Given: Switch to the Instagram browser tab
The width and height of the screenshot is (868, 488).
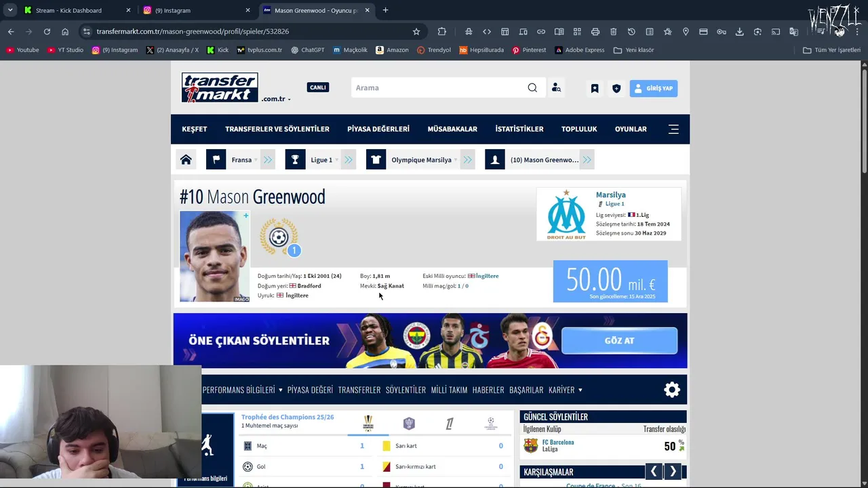Looking at the screenshot, I should pos(197,10).
